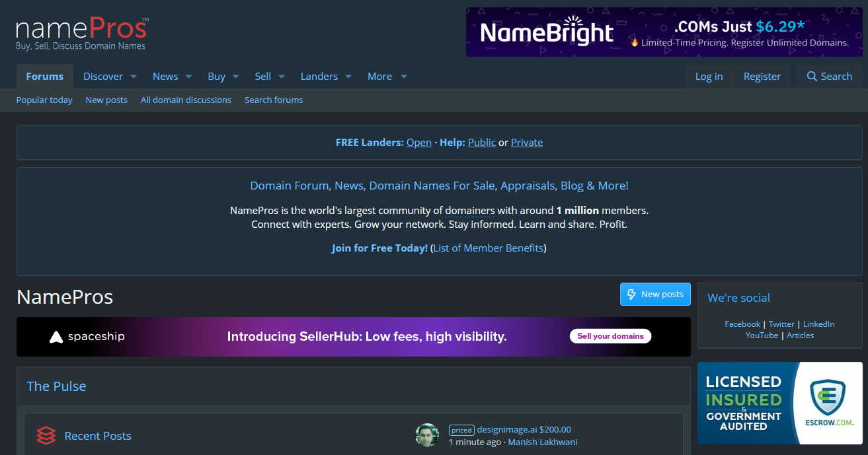The height and width of the screenshot is (455, 868).
Task: Select the Forums tab
Action: point(45,77)
